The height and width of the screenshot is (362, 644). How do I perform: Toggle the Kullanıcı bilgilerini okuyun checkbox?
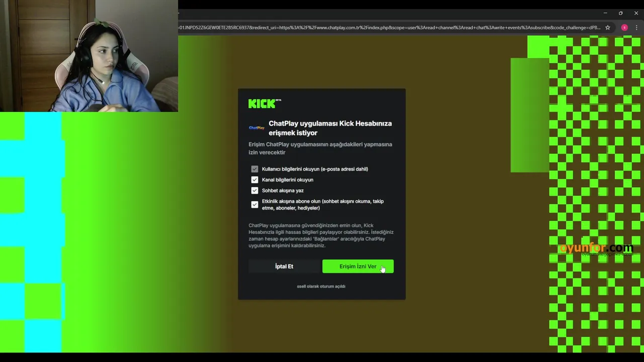[x=255, y=169]
